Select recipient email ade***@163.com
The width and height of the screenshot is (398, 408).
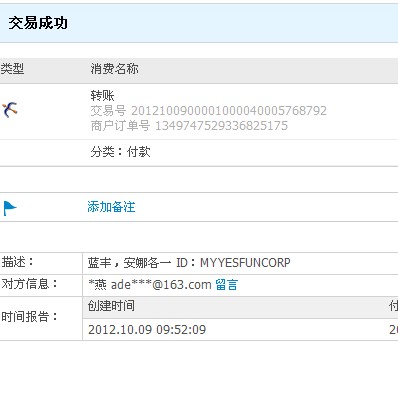point(161,285)
